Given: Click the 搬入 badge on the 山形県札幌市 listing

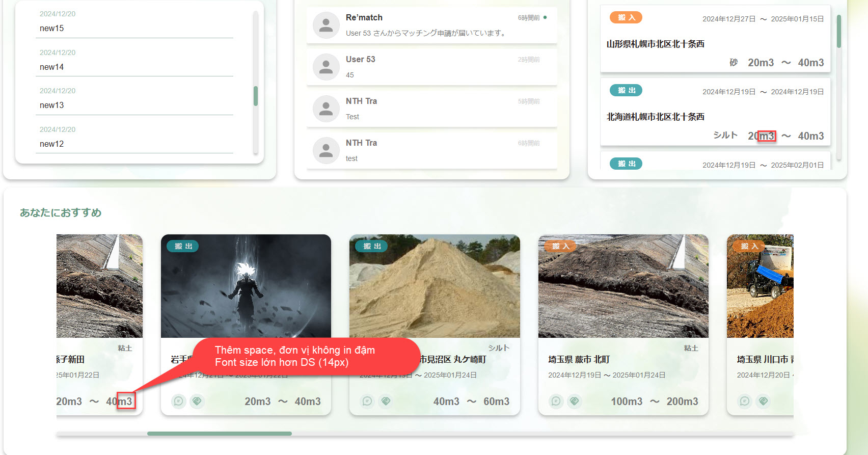Looking at the screenshot, I should [626, 17].
